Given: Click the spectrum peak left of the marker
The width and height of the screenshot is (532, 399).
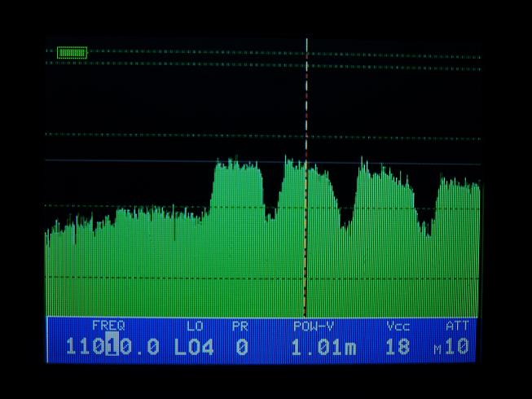Looking at the screenshot, I should coord(288,160).
